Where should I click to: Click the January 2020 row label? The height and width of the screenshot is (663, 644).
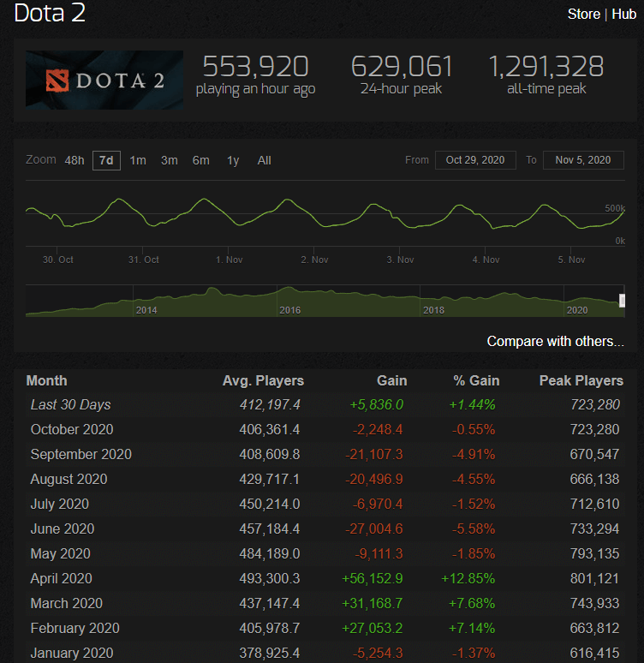point(72,654)
